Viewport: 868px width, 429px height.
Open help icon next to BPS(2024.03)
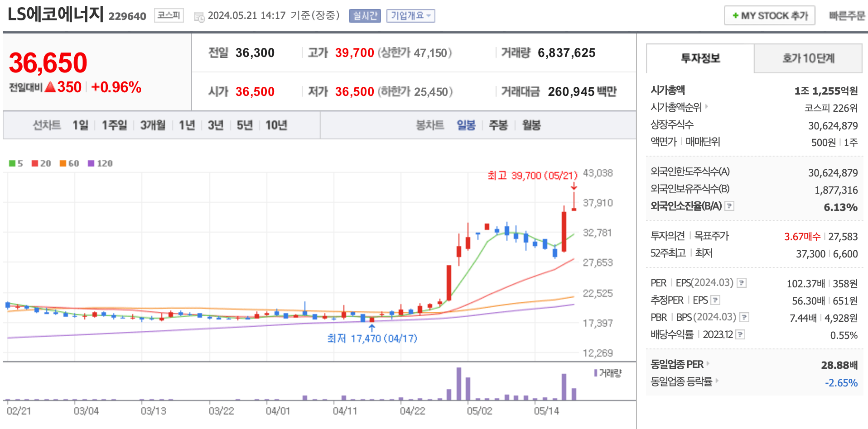tap(744, 317)
